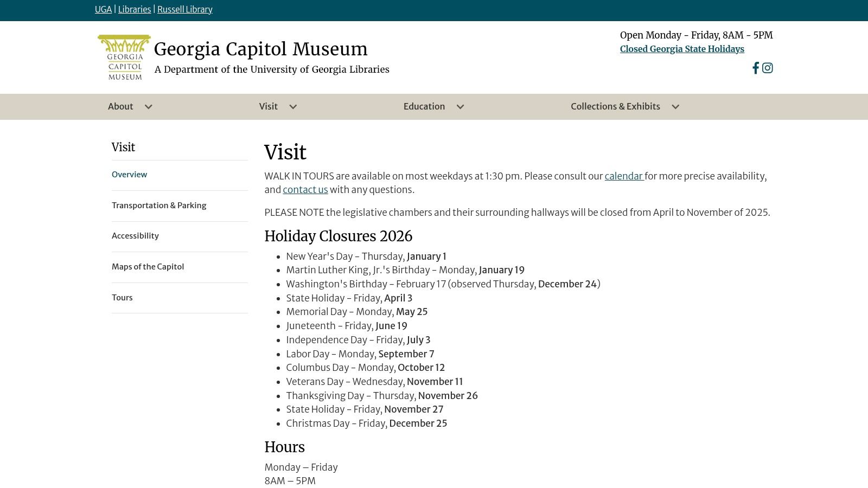This screenshot has height=488, width=868.
Task: Click the contact us link
Action: click(x=305, y=190)
